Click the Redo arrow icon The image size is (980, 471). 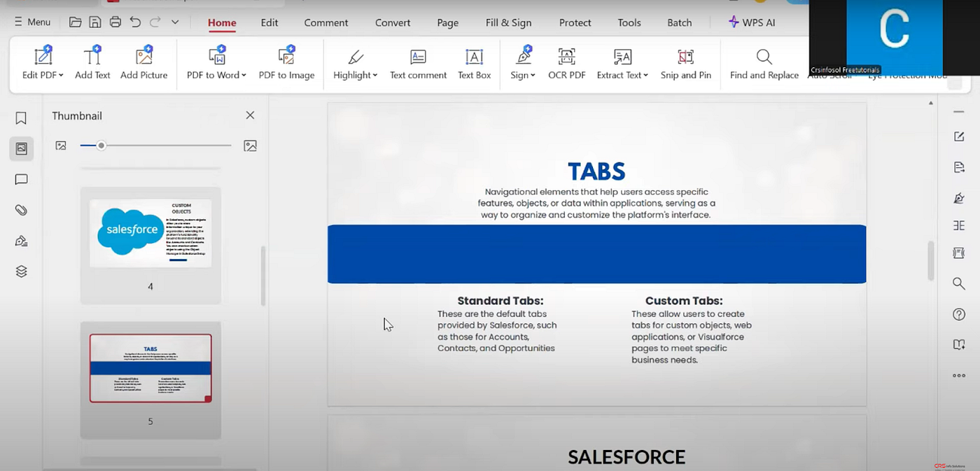tap(155, 22)
